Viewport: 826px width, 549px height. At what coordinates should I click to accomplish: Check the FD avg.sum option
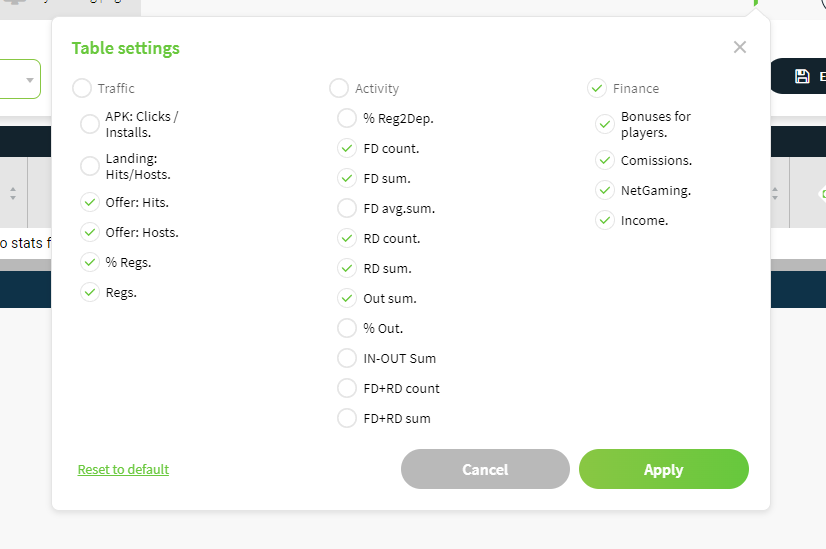coord(347,209)
